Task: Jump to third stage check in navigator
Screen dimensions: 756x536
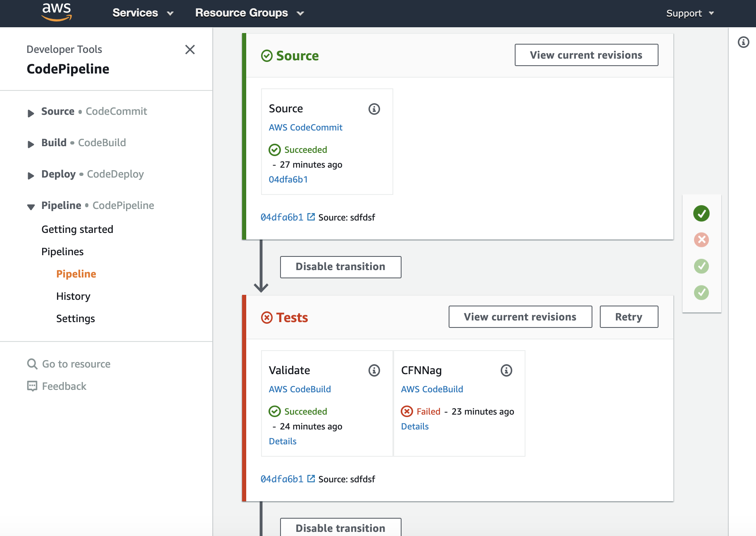Action: [701, 266]
